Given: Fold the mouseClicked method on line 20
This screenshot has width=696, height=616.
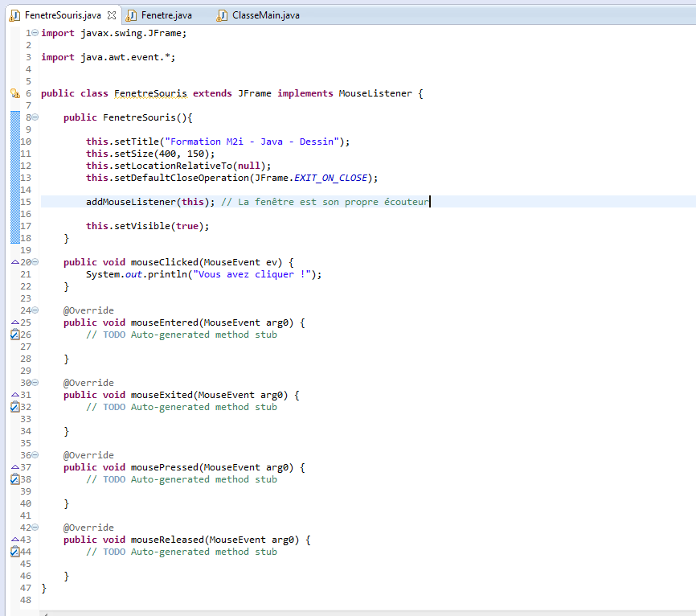Looking at the screenshot, I should pyautogui.click(x=35, y=262).
